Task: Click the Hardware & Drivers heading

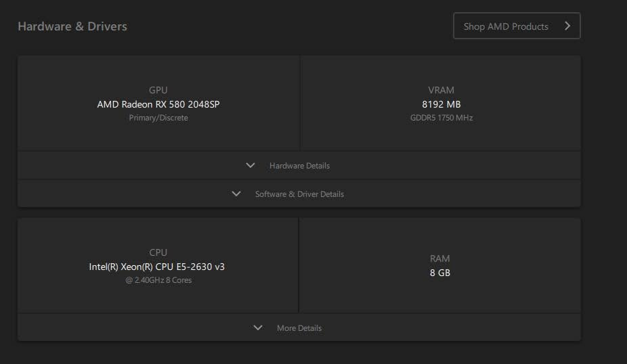Action: [72, 26]
